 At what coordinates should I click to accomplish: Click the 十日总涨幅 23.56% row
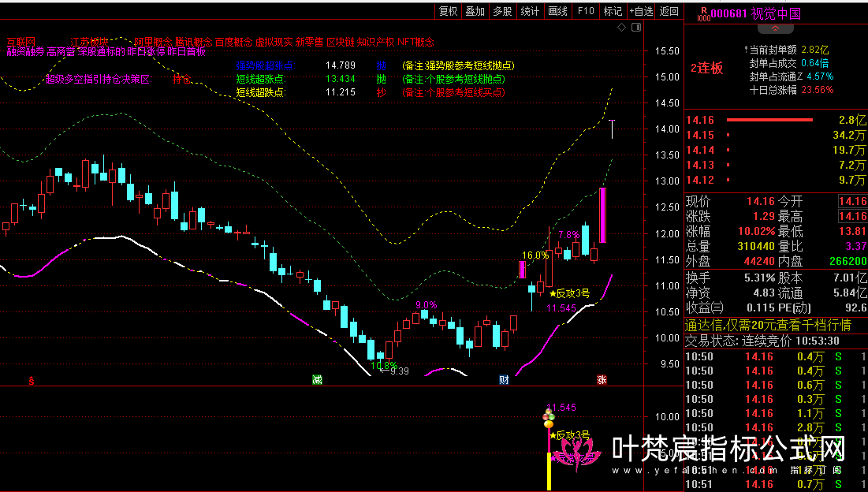(791, 90)
